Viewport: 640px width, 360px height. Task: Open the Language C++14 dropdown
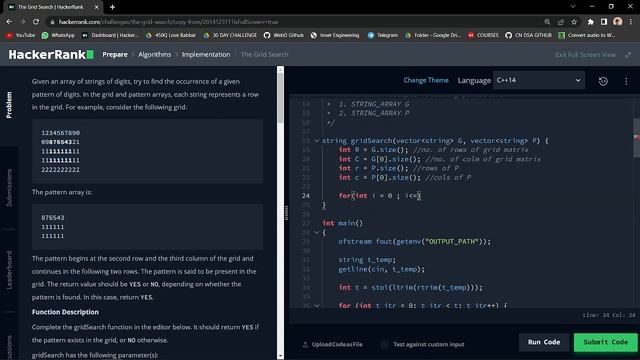point(539,80)
